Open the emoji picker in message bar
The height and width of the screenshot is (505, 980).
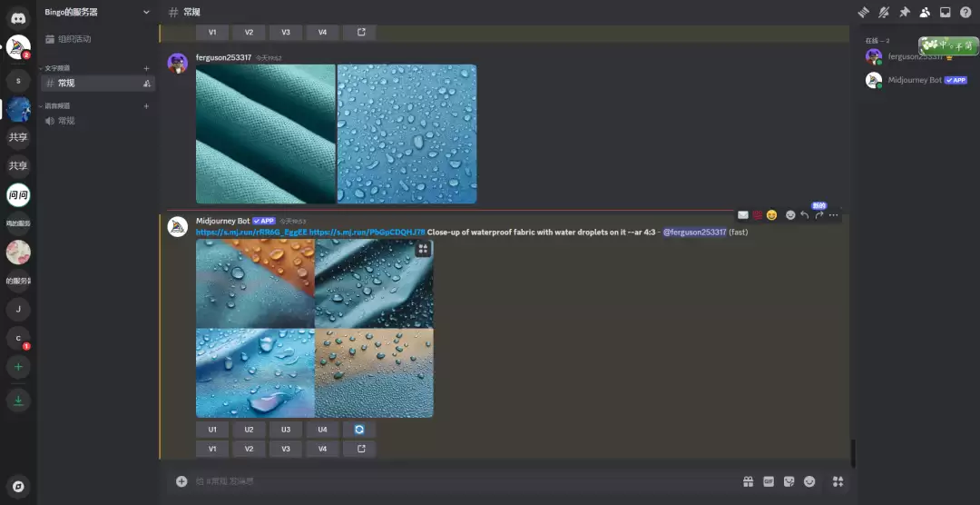point(809,481)
